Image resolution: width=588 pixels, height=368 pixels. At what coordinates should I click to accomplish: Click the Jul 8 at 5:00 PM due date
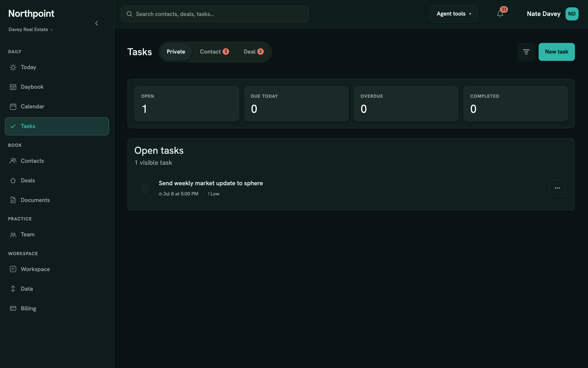click(x=179, y=194)
